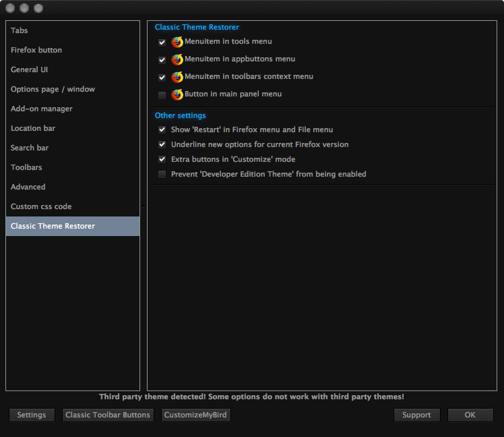Select the Firefox button category
The height and width of the screenshot is (437, 504).
point(73,50)
